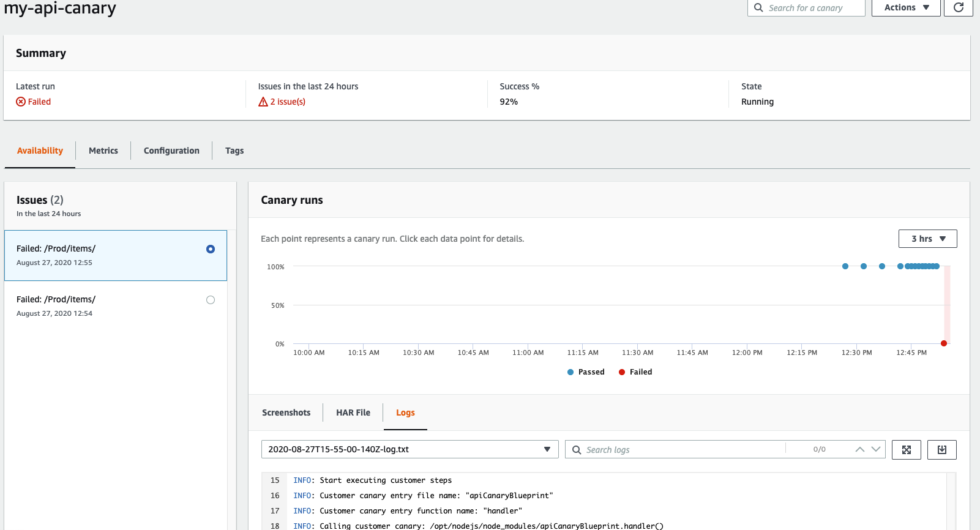This screenshot has height=530, width=980.
Task: Click the red Failed status icon
Action: pos(21,102)
